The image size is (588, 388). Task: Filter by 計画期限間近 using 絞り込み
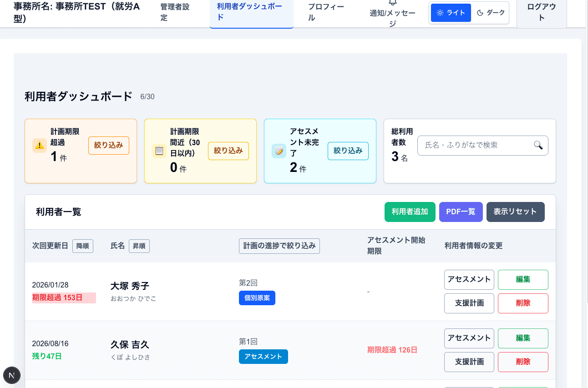228,151
